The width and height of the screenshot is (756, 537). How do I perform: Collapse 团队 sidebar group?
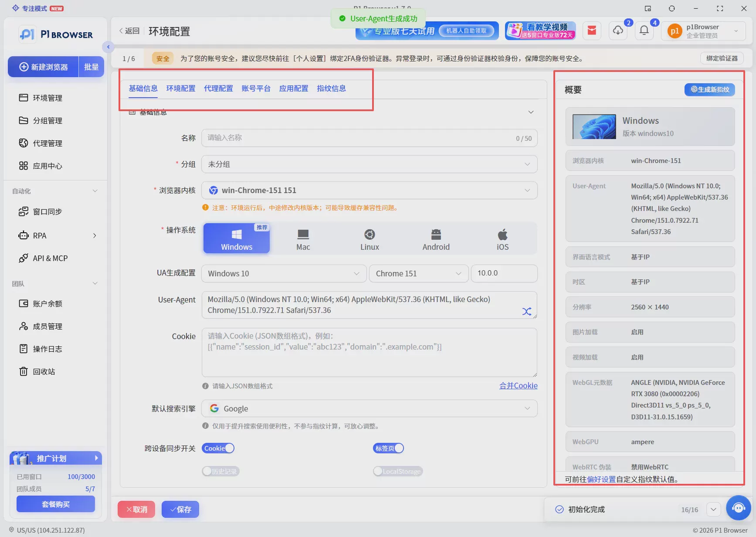[95, 283]
